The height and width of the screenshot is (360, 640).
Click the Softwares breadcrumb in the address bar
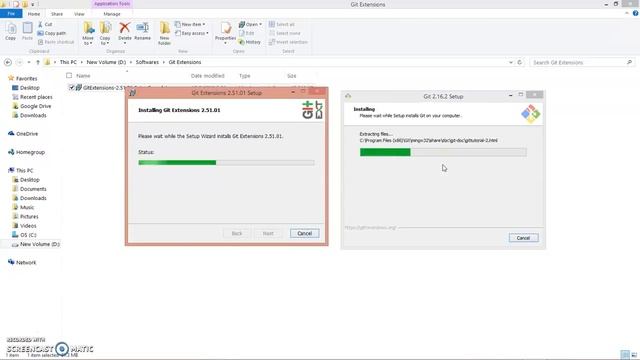pyautogui.click(x=147, y=62)
